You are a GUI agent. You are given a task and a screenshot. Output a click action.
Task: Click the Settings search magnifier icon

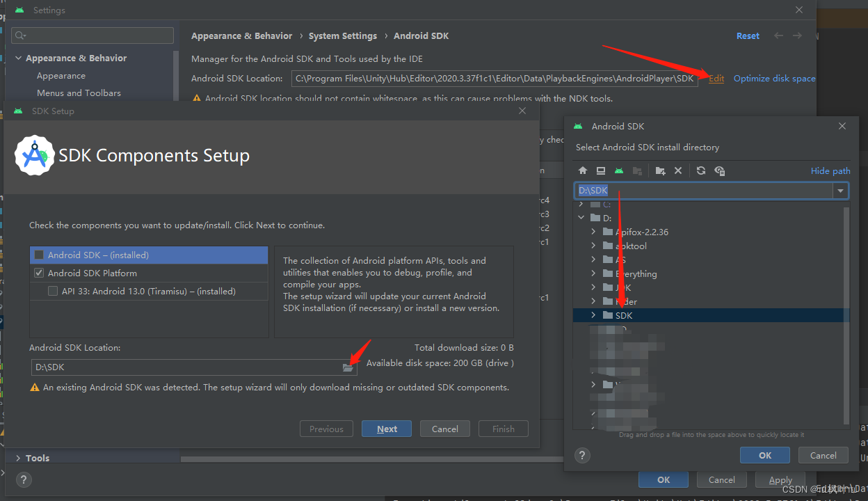tap(20, 35)
